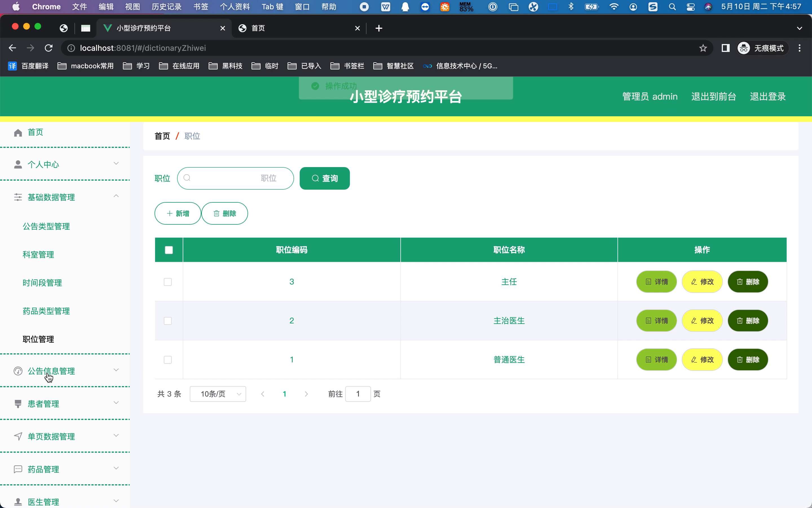812x508 pixels.
Task: Open 科室管理 in the sidebar
Action: click(38, 255)
